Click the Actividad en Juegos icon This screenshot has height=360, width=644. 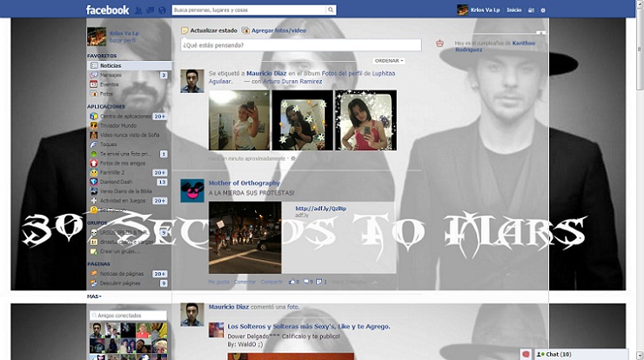click(x=94, y=201)
